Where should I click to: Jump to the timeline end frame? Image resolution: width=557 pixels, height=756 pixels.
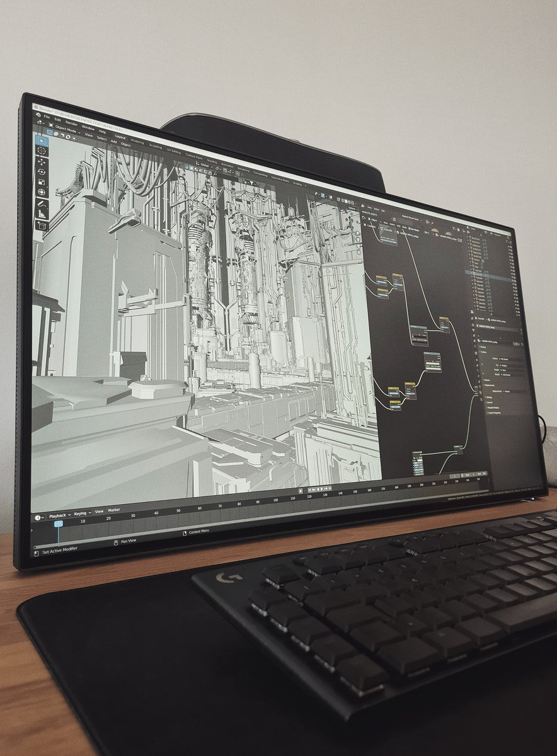330,488
